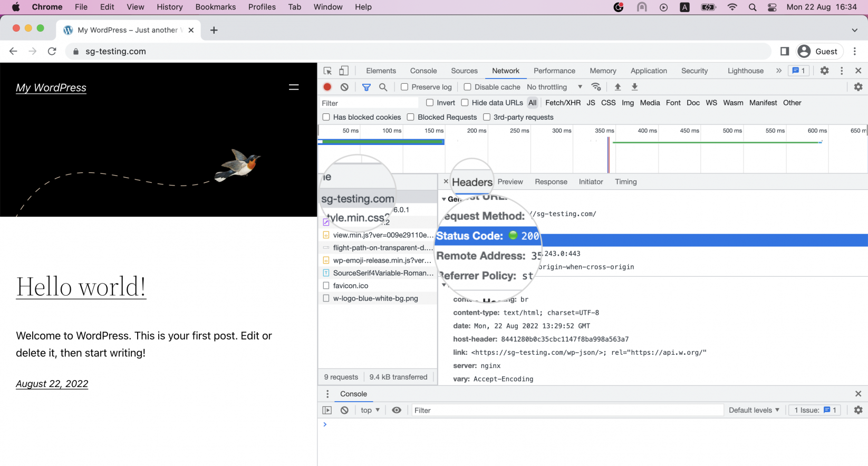The height and width of the screenshot is (466, 868).
Task: Show the console sidebar icon
Action: [x=327, y=410]
